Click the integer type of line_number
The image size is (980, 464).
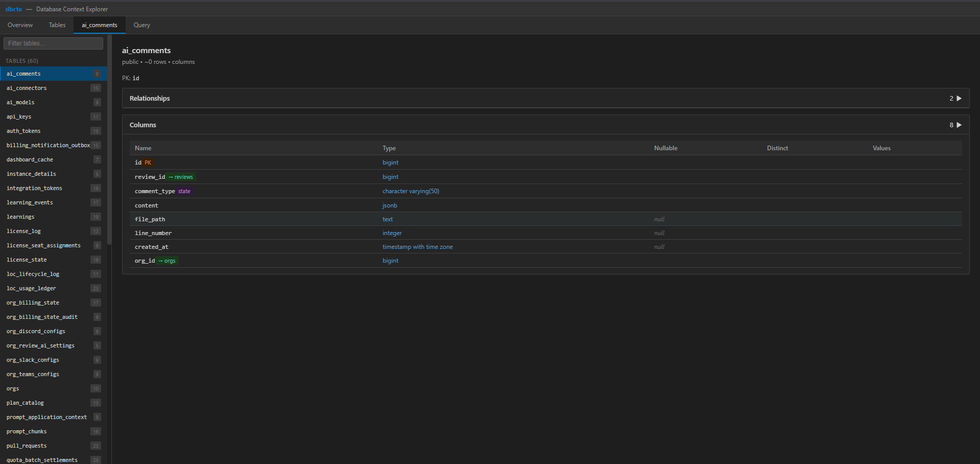(392, 233)
